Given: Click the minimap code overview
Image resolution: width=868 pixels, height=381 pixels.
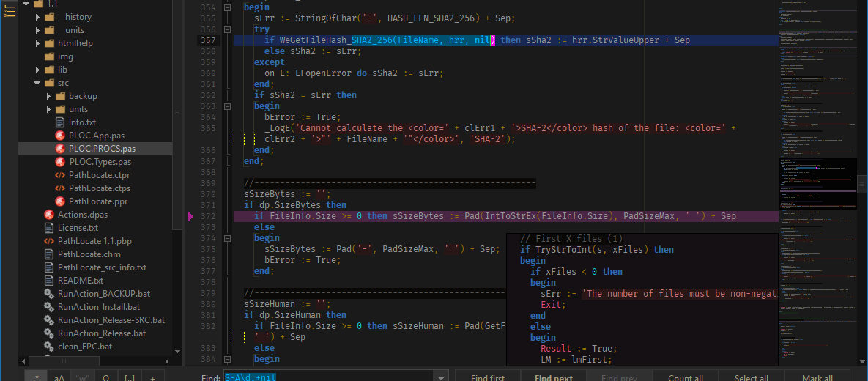Looking at the screenshot, I should click(817, 182).
